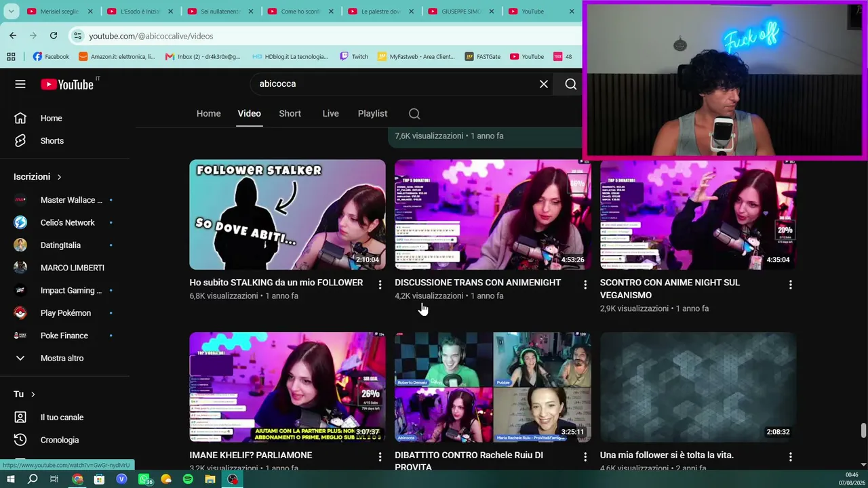Screen dimensions: 868x488
Task: Switch to the channel Home tab
Action: click(x=209, y=114)
